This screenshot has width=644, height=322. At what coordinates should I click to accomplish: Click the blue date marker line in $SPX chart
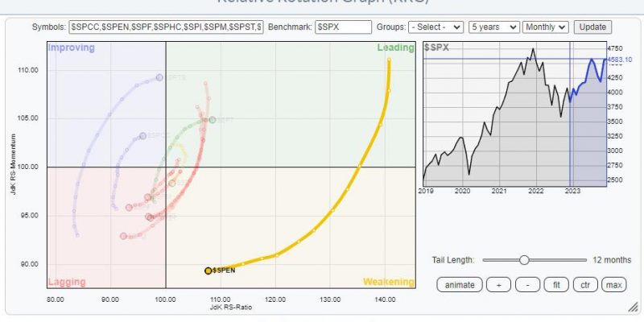pos(570,114)
